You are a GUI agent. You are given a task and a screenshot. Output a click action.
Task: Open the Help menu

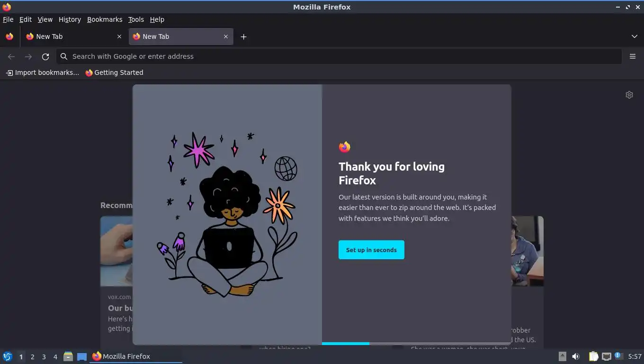tap(157, 19)
